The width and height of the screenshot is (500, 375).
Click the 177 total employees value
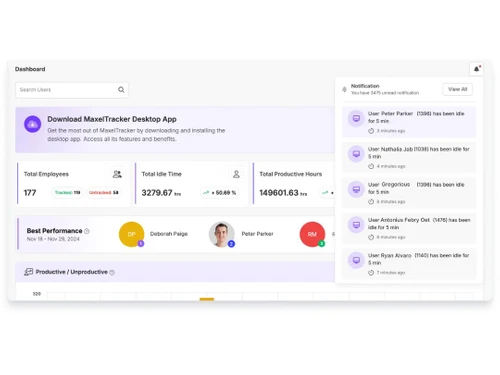(x=30, y=193)
